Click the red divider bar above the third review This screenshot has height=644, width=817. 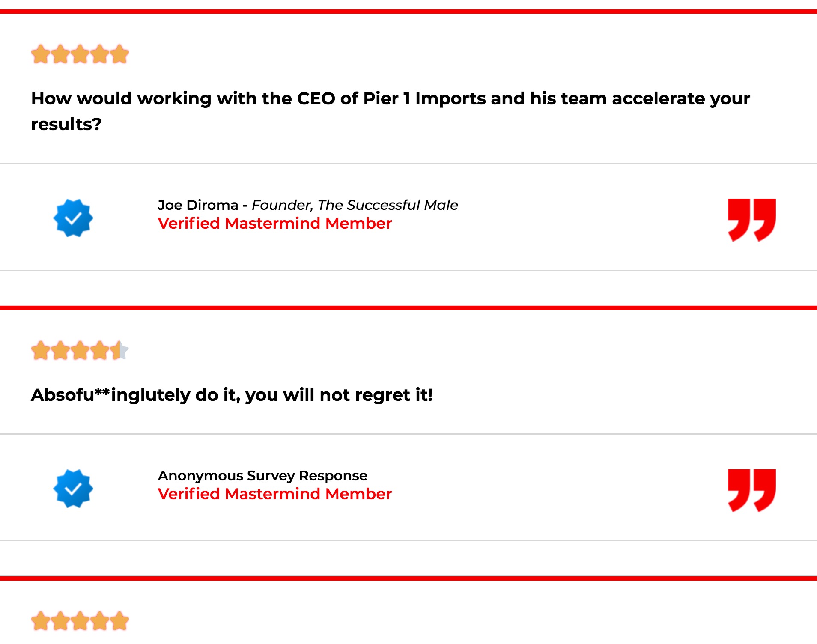tap(408, 578)
